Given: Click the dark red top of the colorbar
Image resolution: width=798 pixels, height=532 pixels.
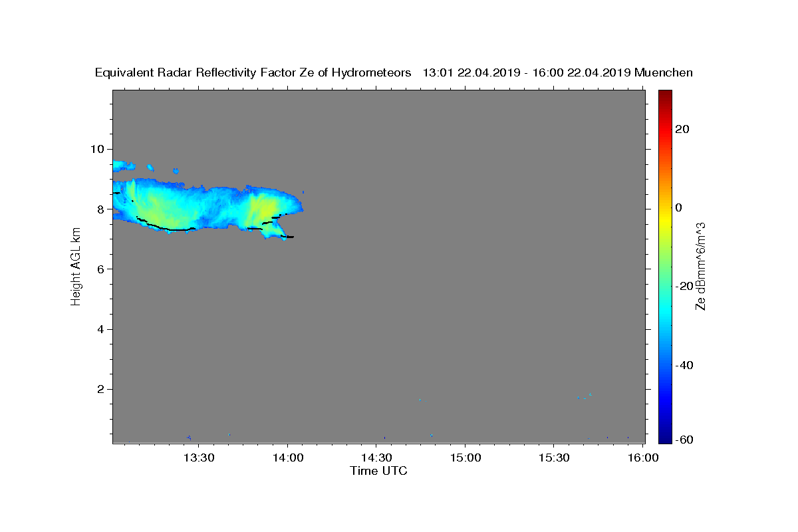Looking at the screenshot, I should pos(665,94).
